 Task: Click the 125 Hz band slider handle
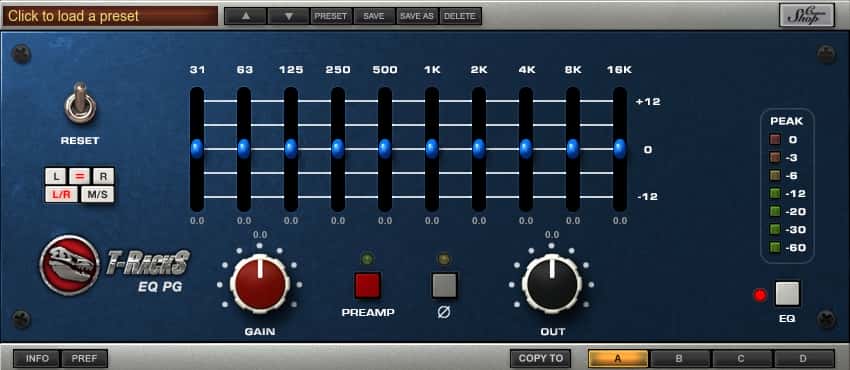click(x=291, y=148)
